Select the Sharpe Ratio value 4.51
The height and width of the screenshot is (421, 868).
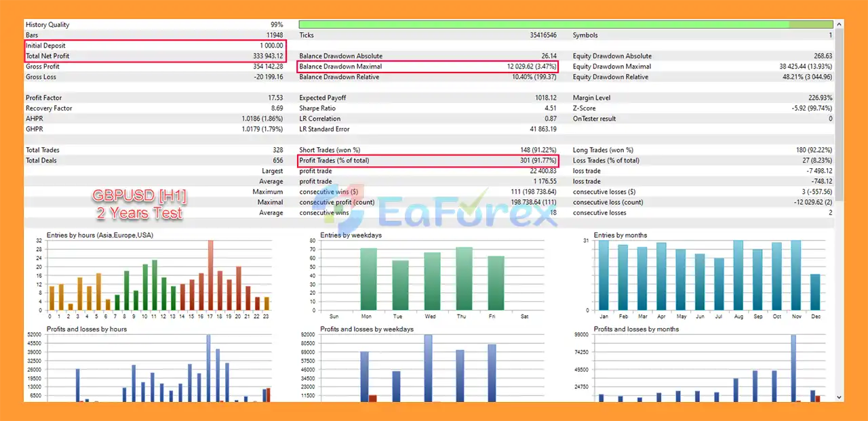[550, 108]
